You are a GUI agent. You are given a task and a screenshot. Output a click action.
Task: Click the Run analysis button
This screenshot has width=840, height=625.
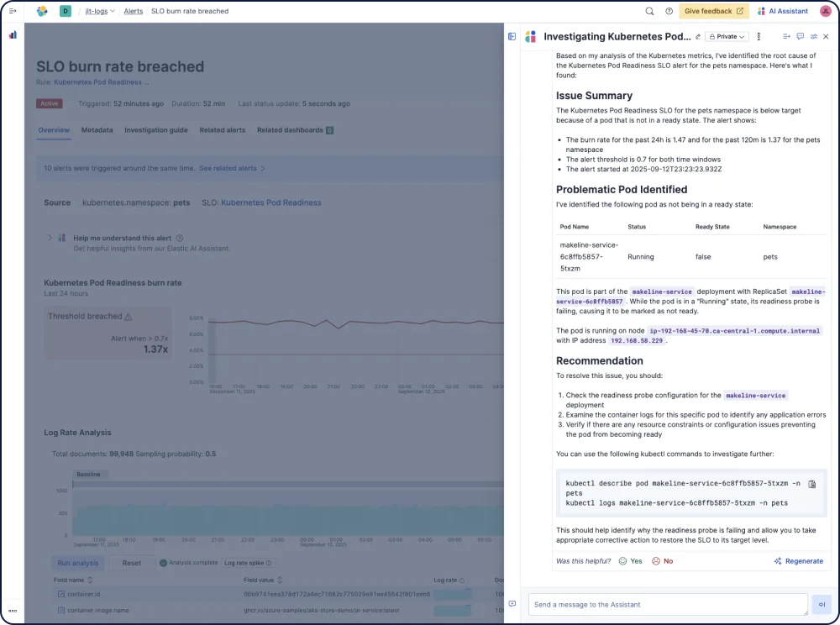77,563
